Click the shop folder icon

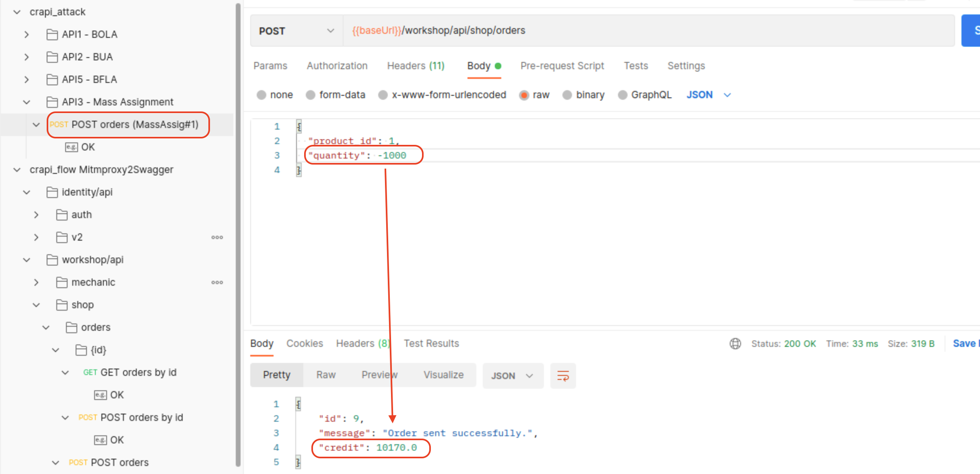[x=62, y=305]
